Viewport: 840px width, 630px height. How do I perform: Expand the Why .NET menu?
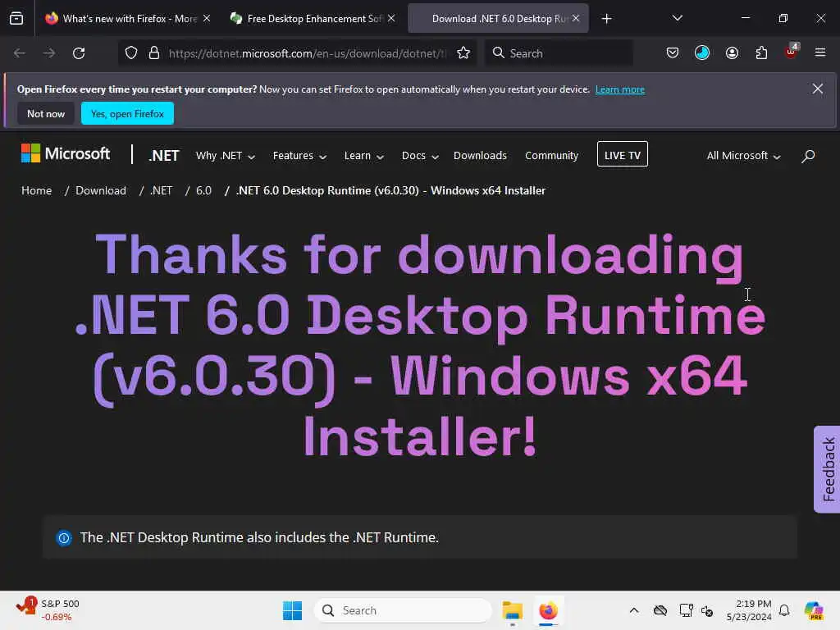[x=225, y=156]
